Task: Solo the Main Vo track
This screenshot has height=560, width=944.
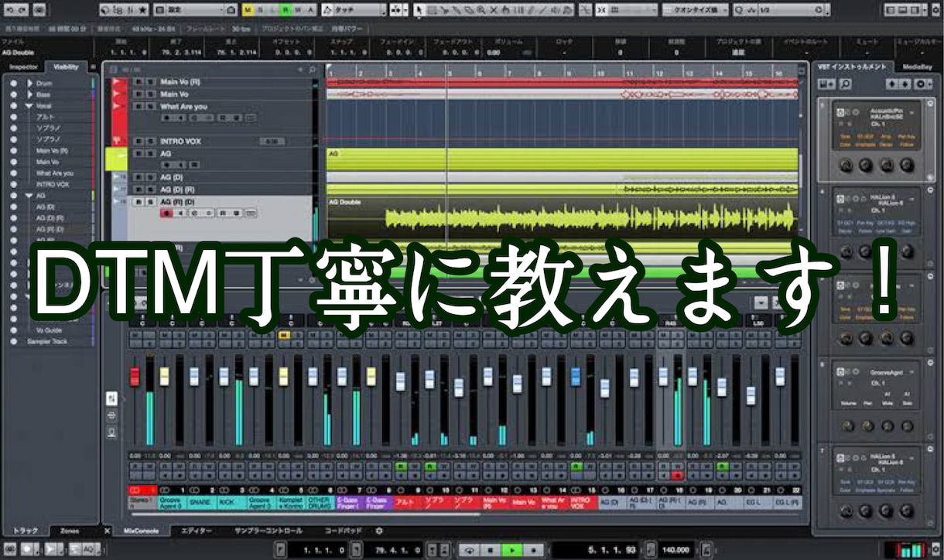Action: coord(149,94)
